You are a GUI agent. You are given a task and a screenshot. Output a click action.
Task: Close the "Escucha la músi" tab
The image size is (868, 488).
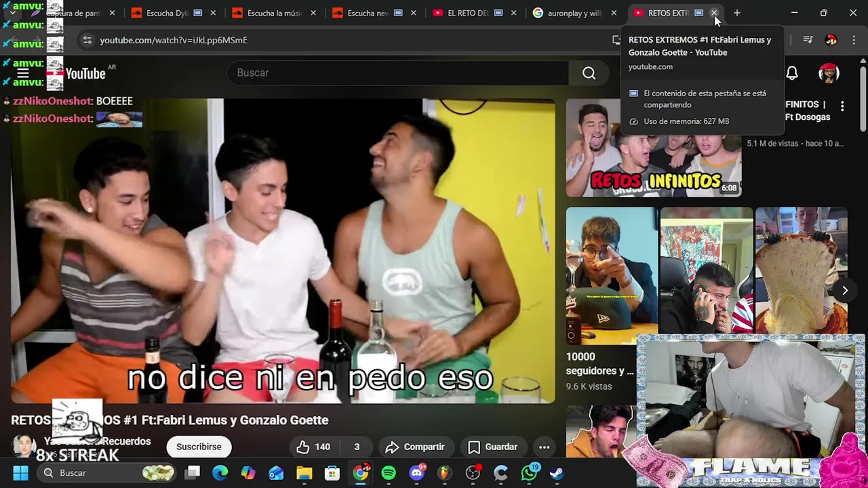313,13
